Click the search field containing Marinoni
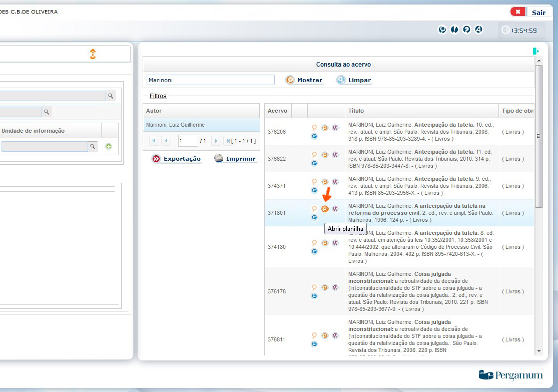 (x=211, y=80)
